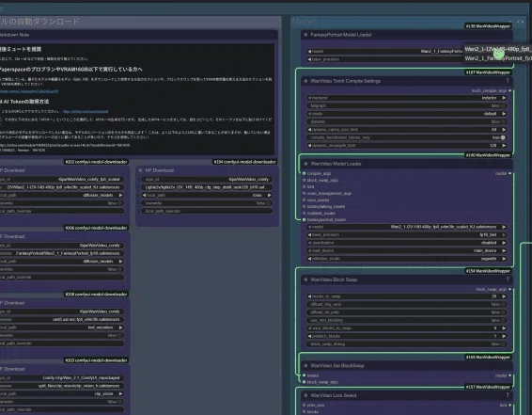Click prev_lora input socket on Lora Select
Image resolution: width=532 pixels, height=415 pixels.
[304, 406]
